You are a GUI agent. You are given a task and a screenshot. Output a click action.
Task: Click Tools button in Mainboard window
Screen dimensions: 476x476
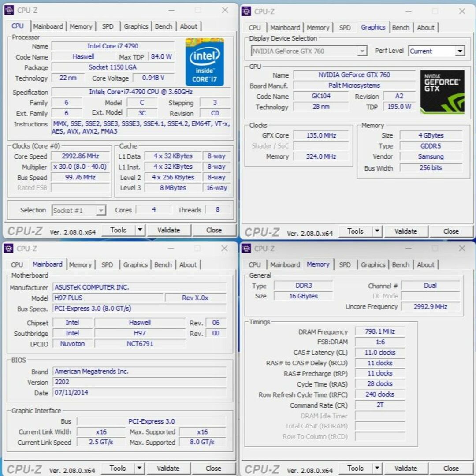coord(118,468)
